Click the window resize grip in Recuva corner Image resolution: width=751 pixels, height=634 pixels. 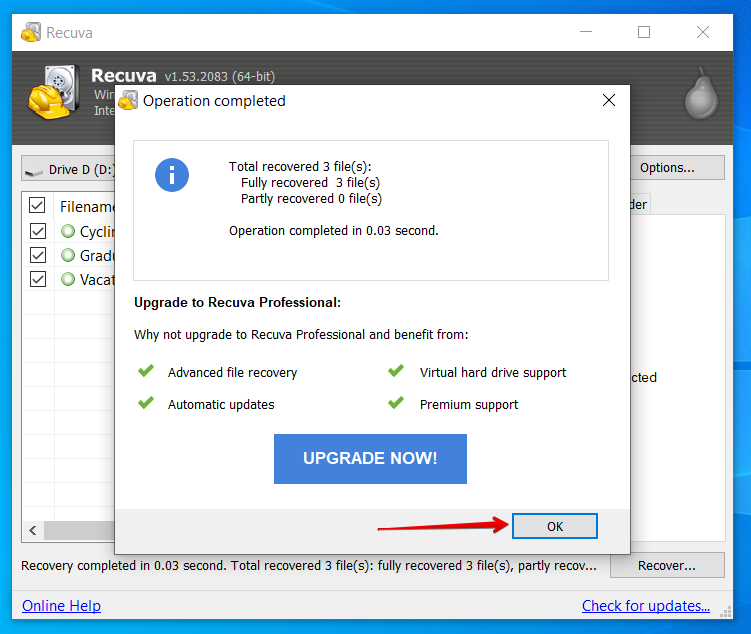(x=727, y=612)
